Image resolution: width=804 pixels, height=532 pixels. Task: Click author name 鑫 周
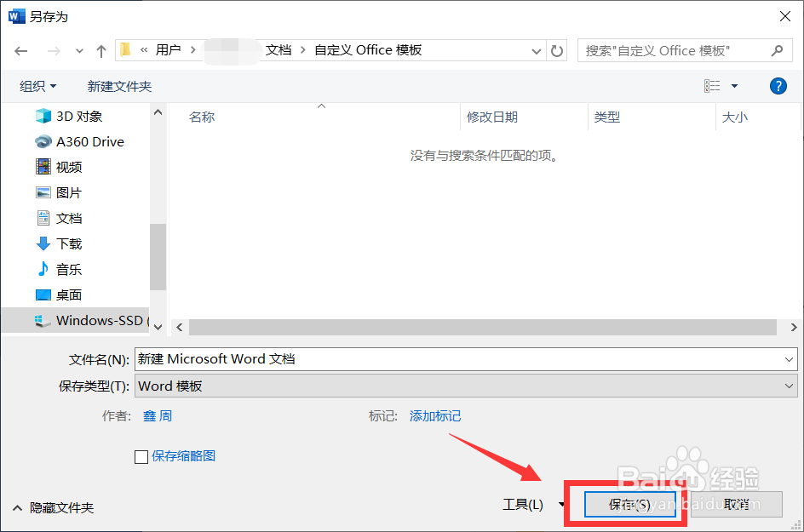[158, 415]
